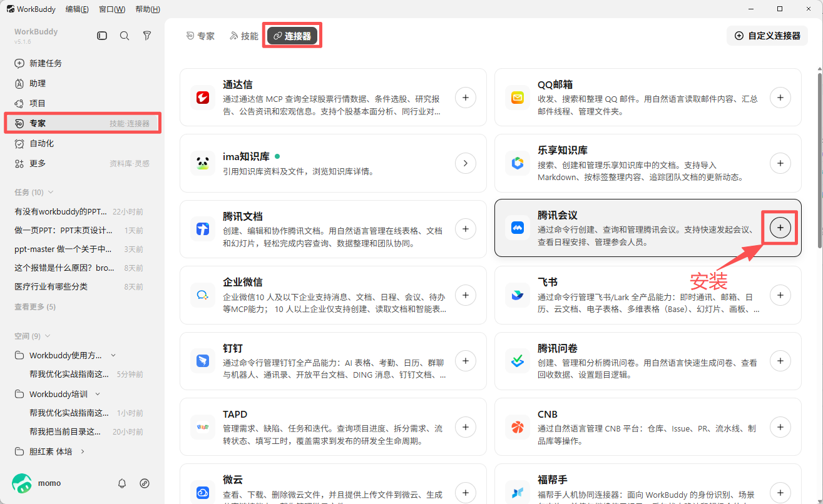Click the 钉钉 logo icon
Image resolution: width=823 pixels, height=504 pixels.
[203, 361]
